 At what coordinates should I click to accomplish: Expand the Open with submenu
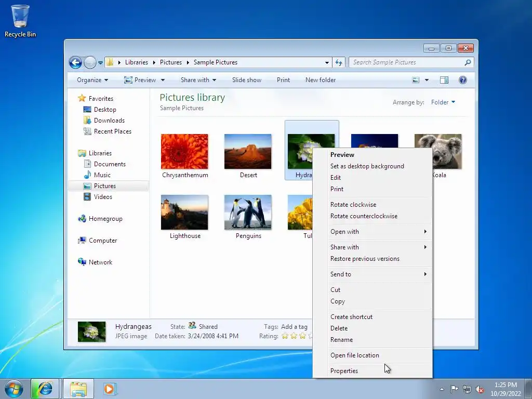(373, 232)
